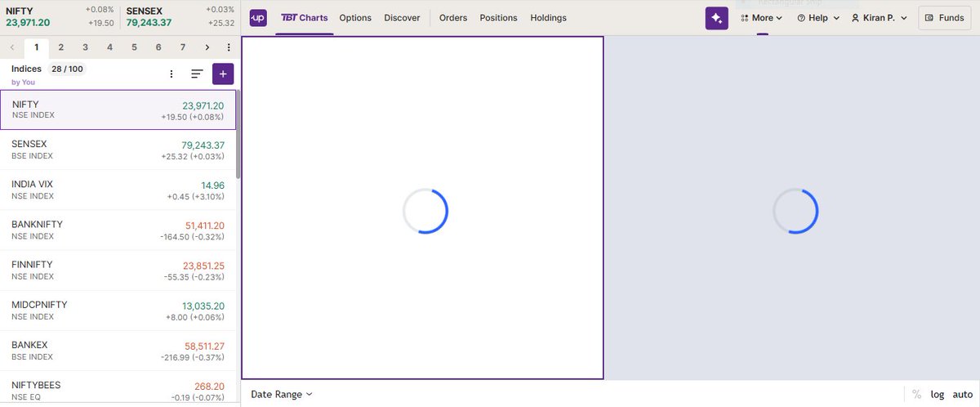The width and height of the screenshot is (980, 407).
Task: Select watchlist tab 5
Action: point(134,47)
